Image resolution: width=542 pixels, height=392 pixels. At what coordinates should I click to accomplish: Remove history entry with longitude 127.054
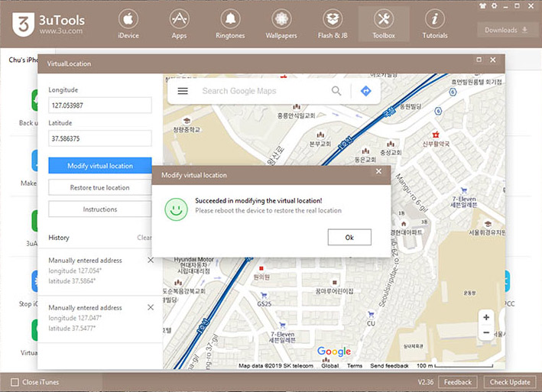tap(151, 260)
